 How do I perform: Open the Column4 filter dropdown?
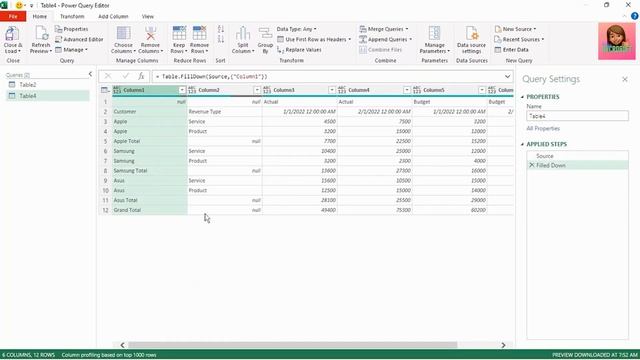[407, 90]
